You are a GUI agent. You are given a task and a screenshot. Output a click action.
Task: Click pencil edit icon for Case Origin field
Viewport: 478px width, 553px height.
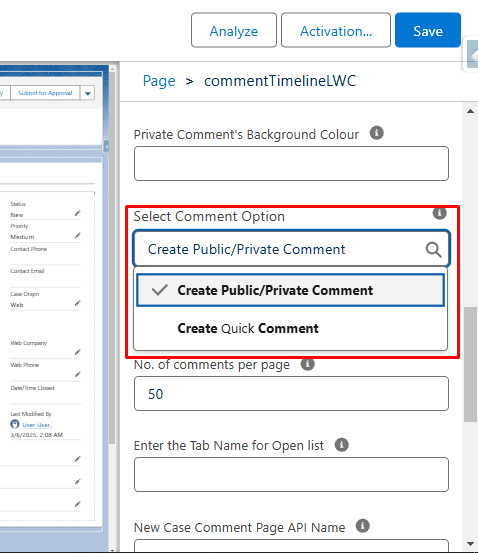pyautogui.click(x=78, y=303)
